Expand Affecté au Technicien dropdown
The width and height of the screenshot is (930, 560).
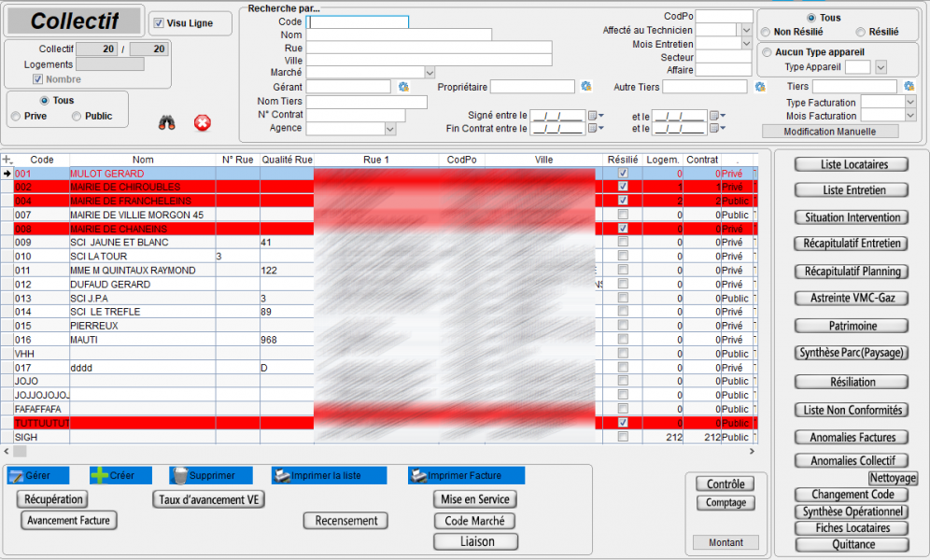(746, 30)
